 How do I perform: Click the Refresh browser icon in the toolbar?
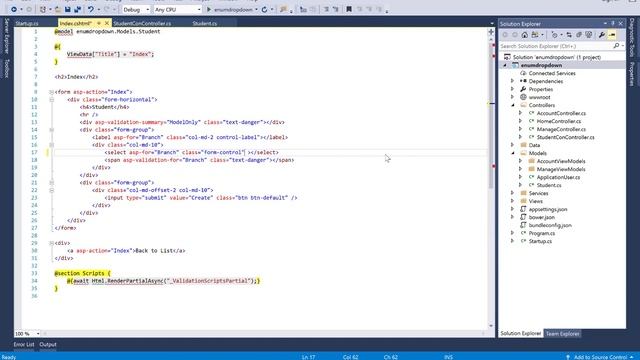pos(264,9)
